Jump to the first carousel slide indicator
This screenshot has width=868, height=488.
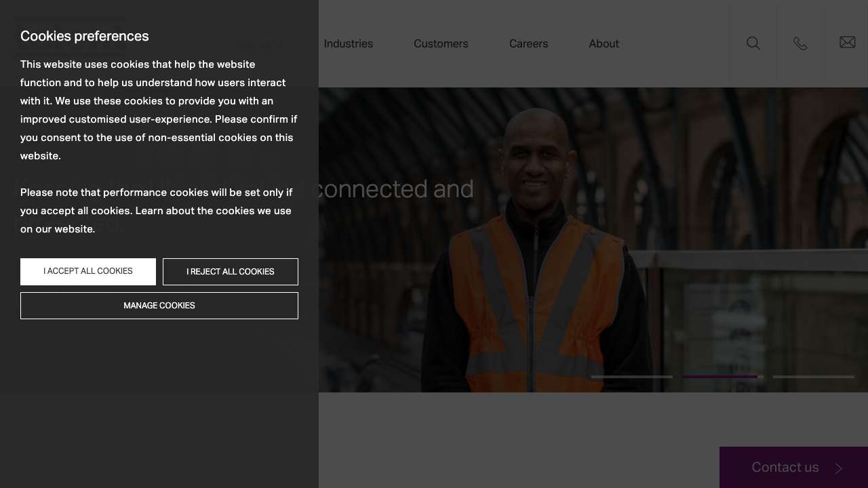(x=631, y=377)
